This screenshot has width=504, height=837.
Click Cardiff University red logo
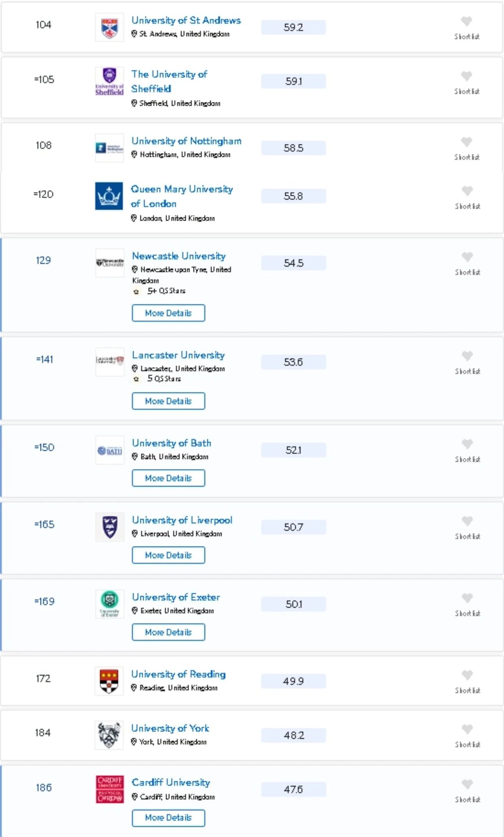click(x=110, y=789)
